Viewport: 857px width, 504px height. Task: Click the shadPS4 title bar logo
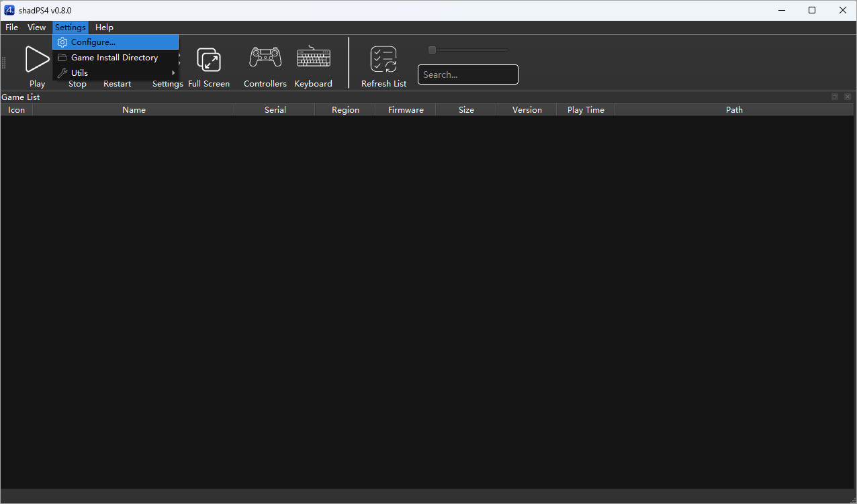coord(9,10)
